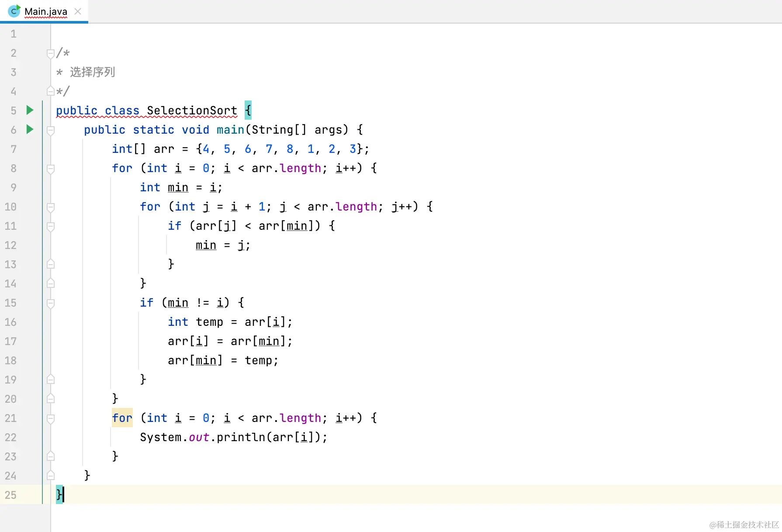The image size is (782, 532).
Task: Click the fold end marker at line 20
Action: pyautogui.click(x=51, y=398)
